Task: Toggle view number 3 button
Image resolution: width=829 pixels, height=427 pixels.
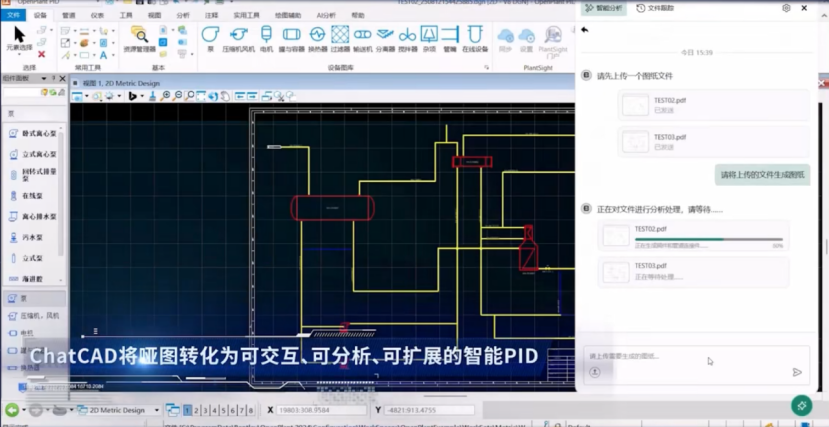Action: click(205, 410)
